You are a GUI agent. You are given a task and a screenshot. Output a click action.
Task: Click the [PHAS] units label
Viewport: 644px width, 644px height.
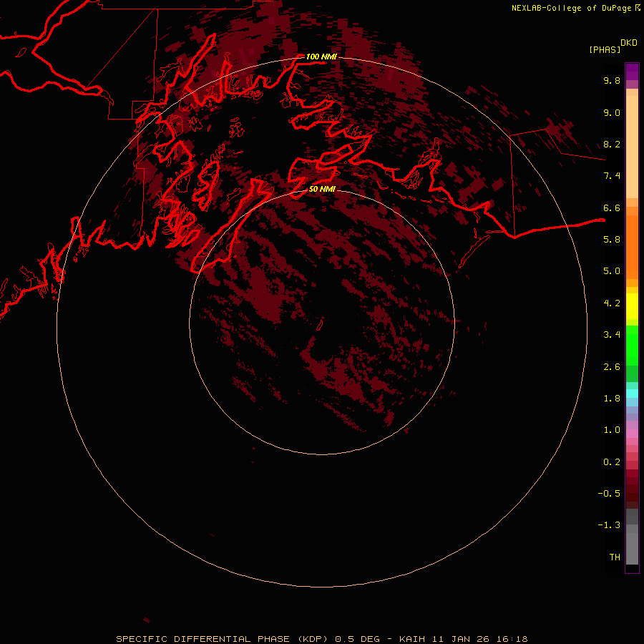coord(605,50)
